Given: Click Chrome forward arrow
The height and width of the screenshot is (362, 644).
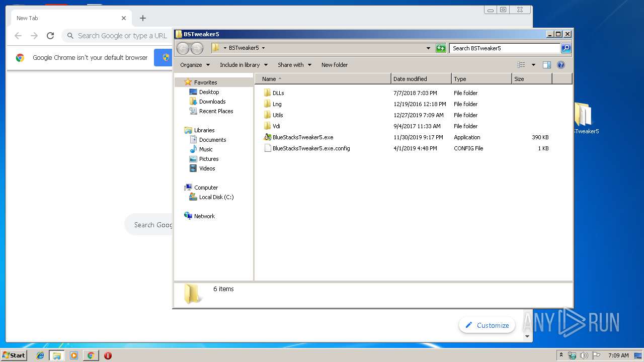Looking at the screenshot, I should [34, 36].
